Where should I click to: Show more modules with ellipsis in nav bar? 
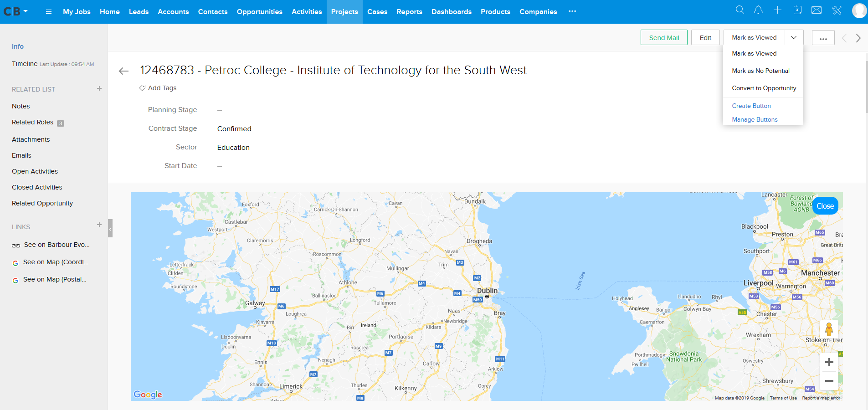pos(572,11)
